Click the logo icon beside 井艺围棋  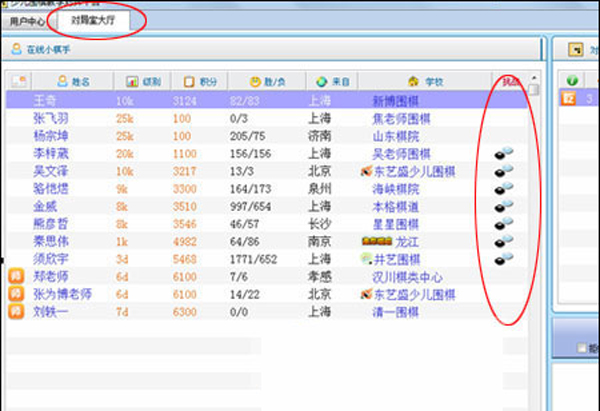[366, 259]
